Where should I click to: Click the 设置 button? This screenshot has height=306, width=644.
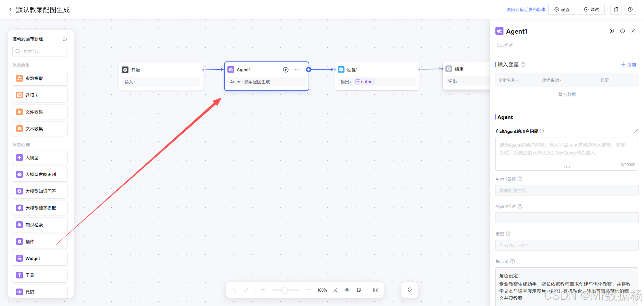(x=562, y=9)
